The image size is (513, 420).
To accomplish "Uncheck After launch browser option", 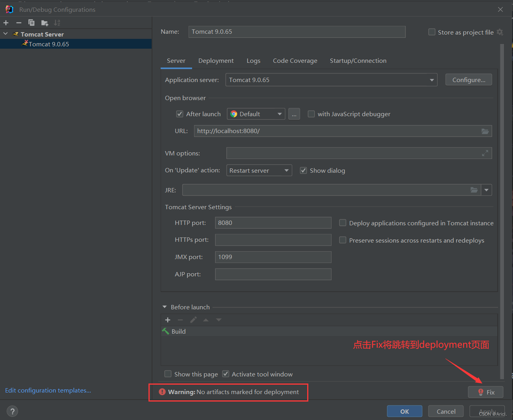I will 180,114.
